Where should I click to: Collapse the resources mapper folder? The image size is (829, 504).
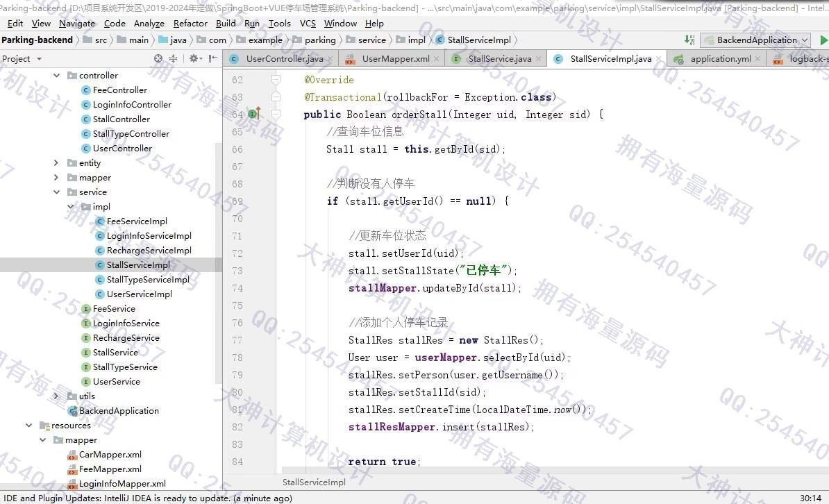pos(43,439)
